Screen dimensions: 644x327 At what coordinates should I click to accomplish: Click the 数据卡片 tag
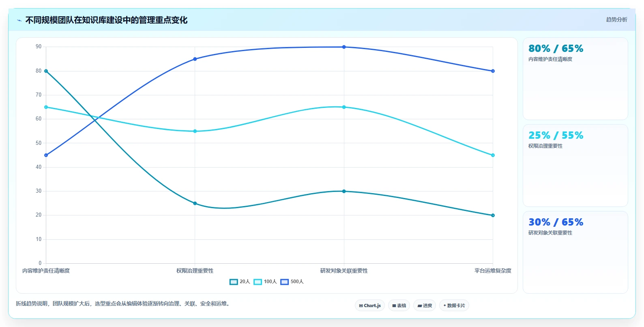454,305
